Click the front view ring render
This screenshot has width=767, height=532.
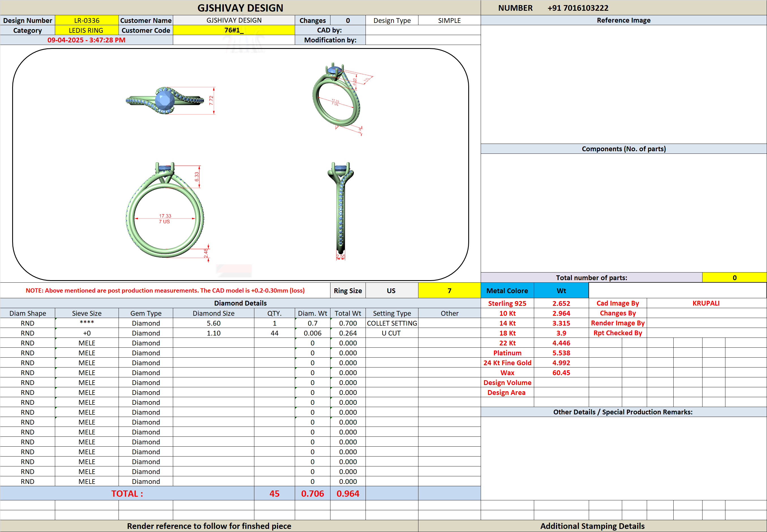[x=165, y=210]
